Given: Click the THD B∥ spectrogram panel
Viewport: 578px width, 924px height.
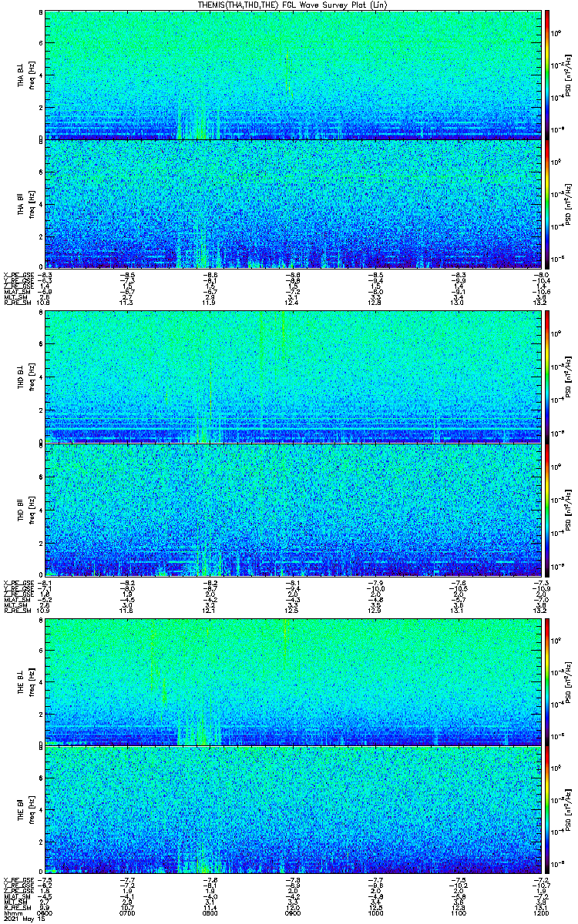Looking at the screenshot, I should pyautogui.click(x=292, y=509).
